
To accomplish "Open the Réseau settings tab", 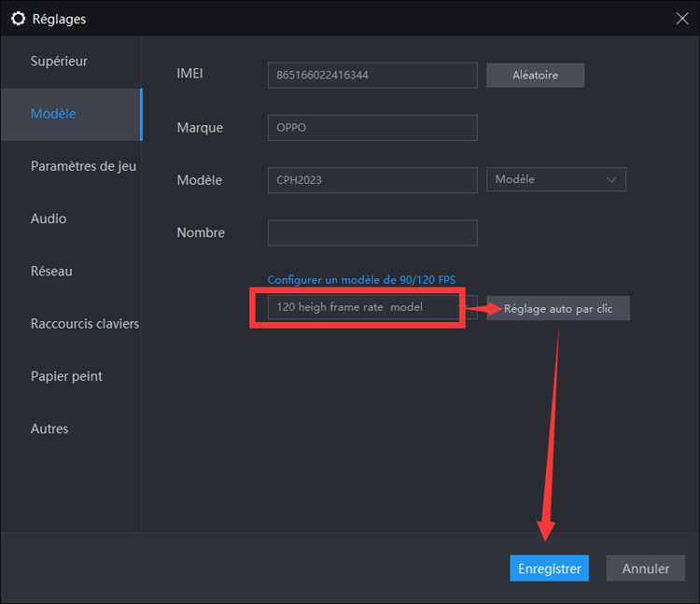I will coord(51,272).
